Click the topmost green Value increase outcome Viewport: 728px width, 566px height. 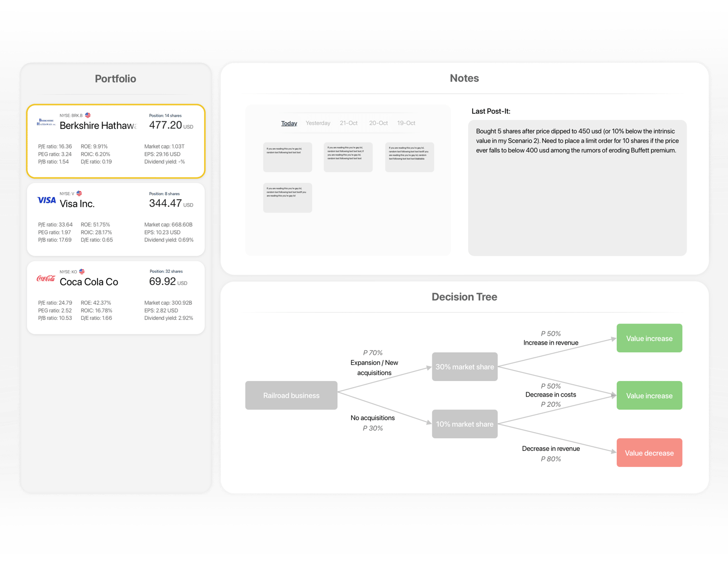649,338
